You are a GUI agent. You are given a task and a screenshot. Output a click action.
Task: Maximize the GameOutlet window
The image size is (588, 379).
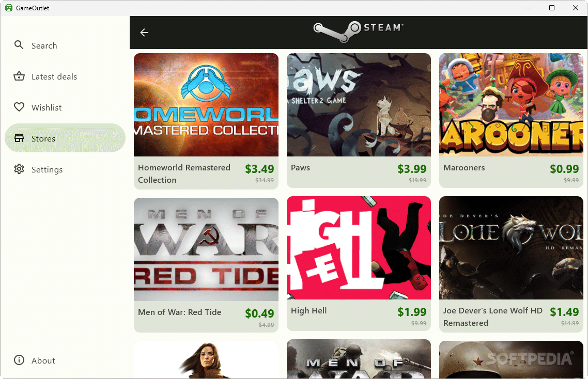pos(552,8)
